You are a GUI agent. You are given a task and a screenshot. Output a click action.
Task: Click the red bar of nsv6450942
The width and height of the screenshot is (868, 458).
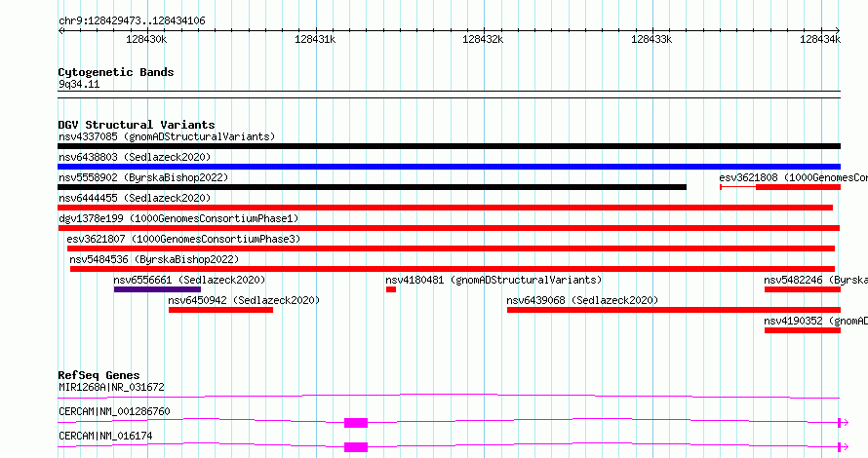pos(220,310)
